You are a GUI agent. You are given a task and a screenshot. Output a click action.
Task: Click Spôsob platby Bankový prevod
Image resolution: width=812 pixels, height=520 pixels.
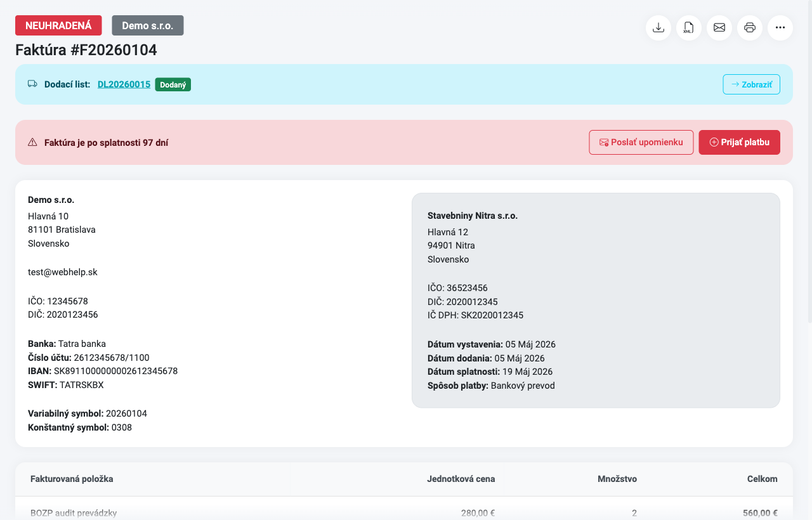[x=491, y=386]
